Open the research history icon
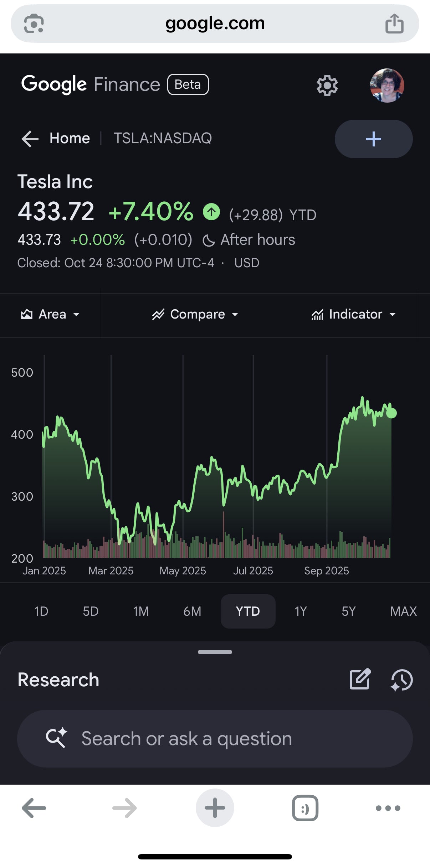The image size is (430, 868). tap(402, 680)
